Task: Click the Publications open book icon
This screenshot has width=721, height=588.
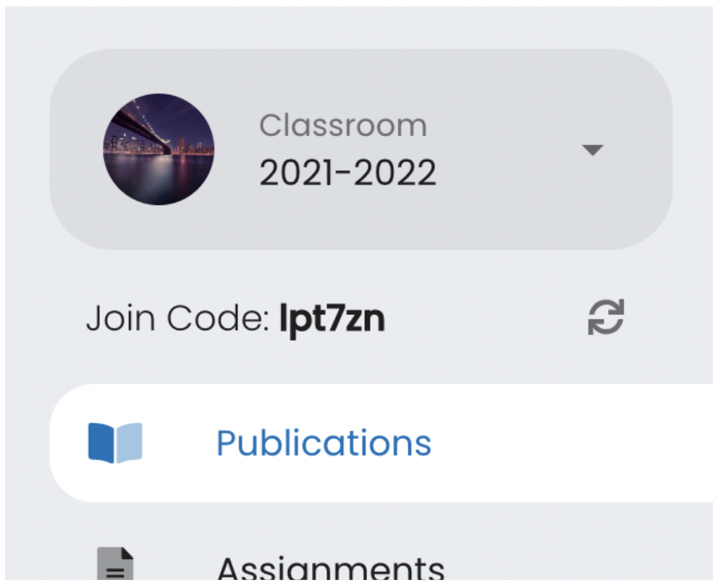Action: (x=115, y=442)
